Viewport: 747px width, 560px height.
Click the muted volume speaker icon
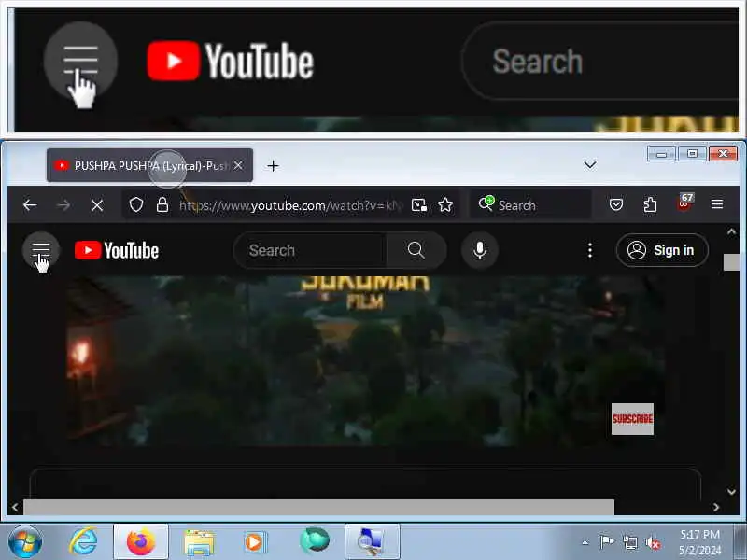coord(653,542)
